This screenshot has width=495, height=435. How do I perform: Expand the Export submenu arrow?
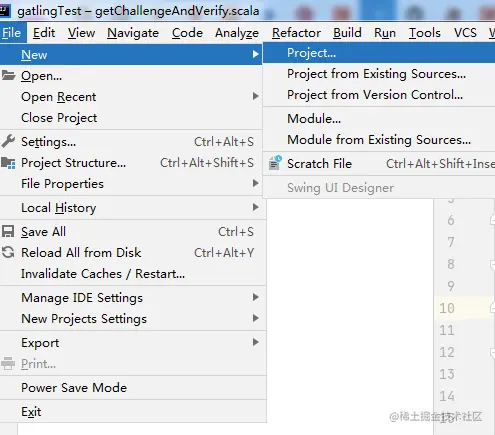click(255, 342)
